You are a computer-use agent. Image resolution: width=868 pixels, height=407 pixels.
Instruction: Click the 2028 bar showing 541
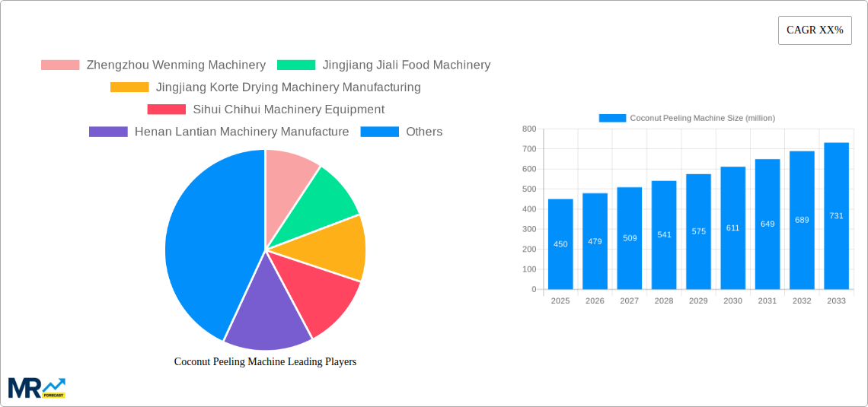pyautogui.click(x=664, y=235)
